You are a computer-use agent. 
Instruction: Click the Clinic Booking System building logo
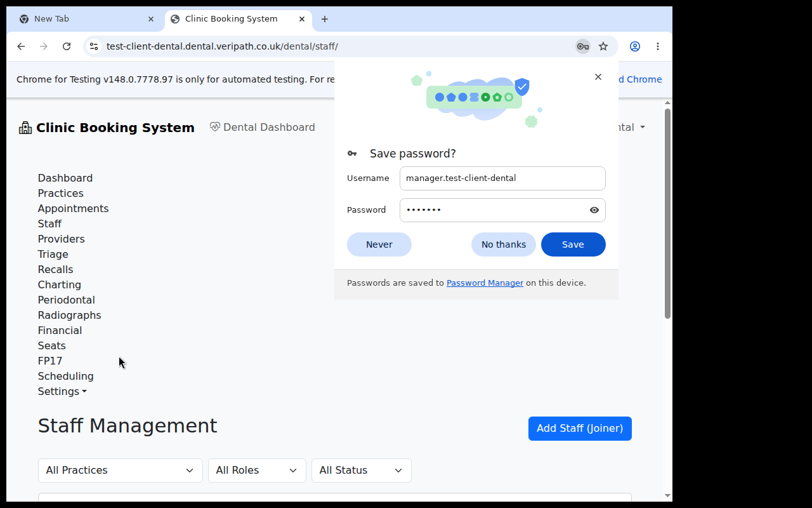point(25,128)
